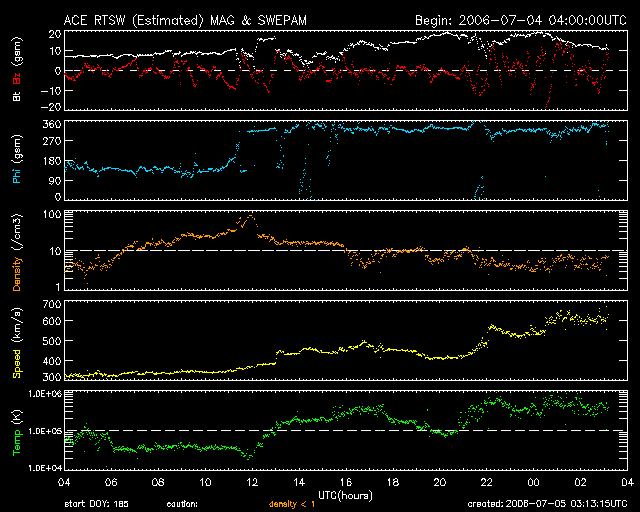This screenshot has width=640, height=512.
Task: Click the '600' tick on Speed axis
Action: 52,321
